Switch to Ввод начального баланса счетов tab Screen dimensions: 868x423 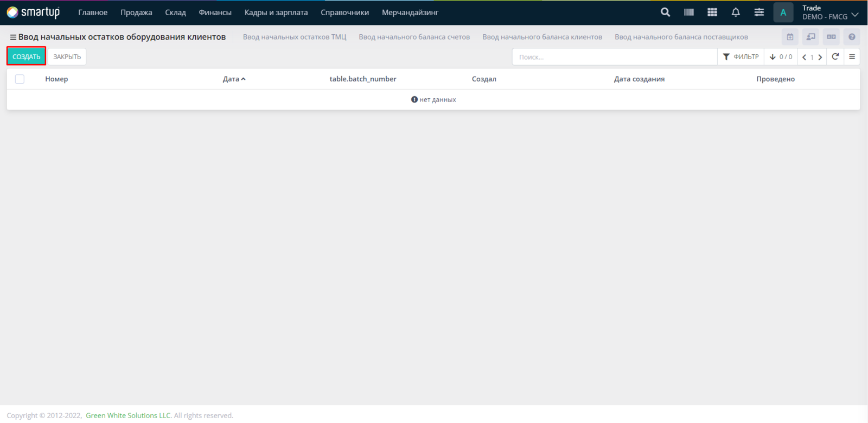coord(414,37)
